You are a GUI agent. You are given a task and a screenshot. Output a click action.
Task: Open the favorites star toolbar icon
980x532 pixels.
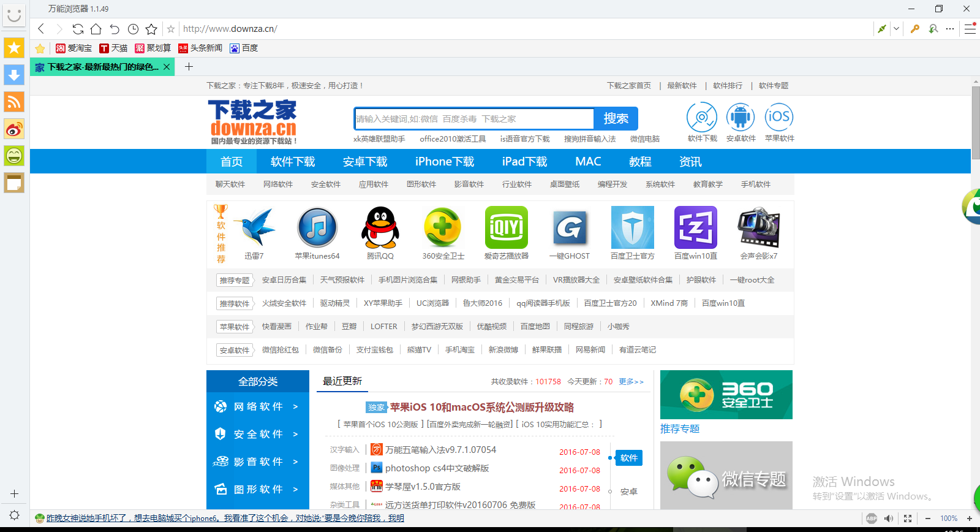click(x=151, y=29)
